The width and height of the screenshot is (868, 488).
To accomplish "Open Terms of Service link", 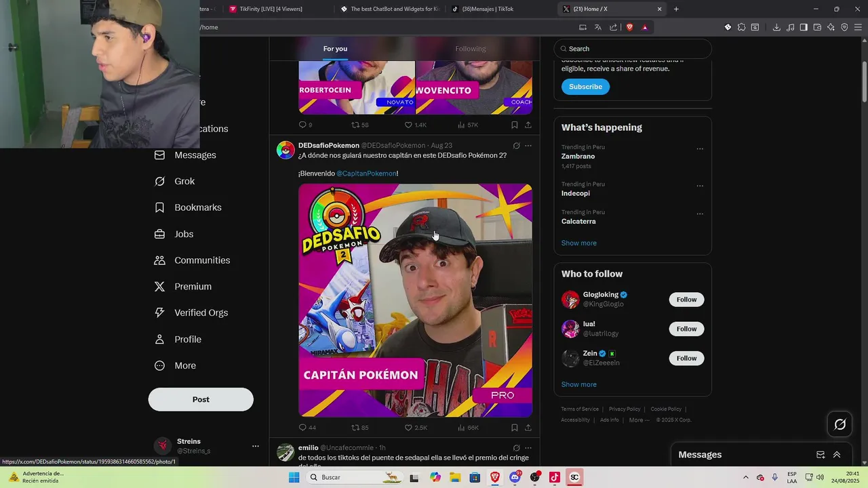I will (580, 409).
